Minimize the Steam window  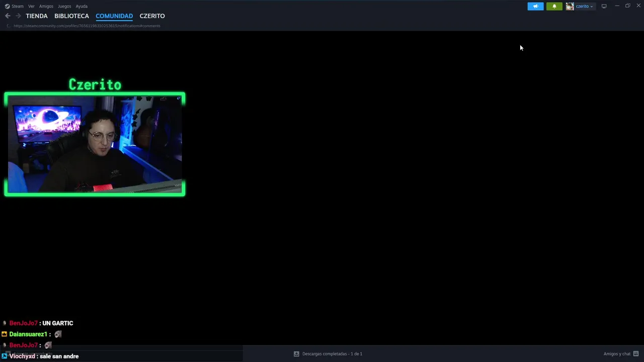click(617, 6)
